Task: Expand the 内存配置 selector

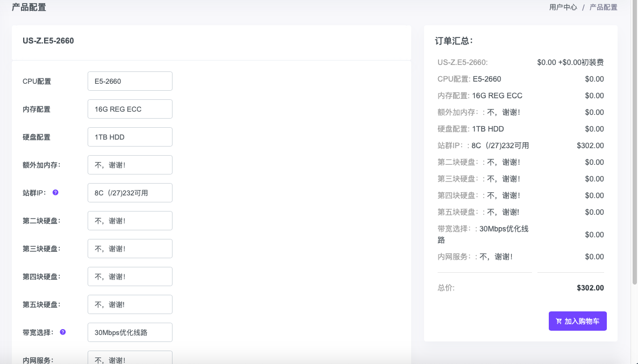Action: [x=130, y=109]
